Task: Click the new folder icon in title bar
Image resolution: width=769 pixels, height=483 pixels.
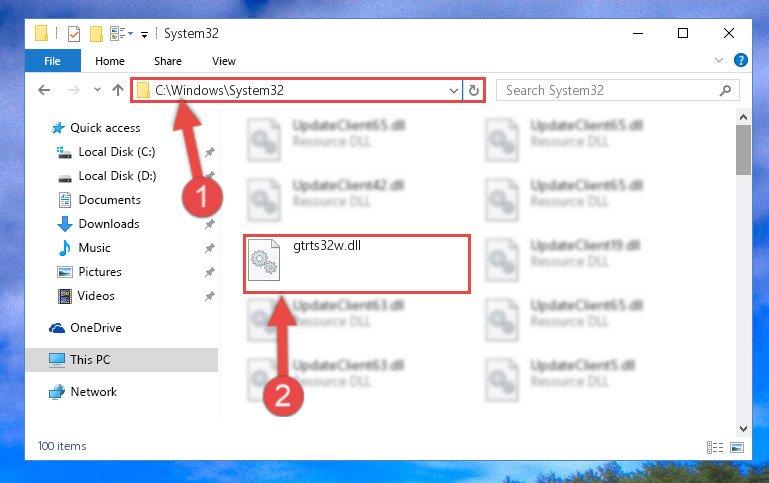Action: [96, 34]
